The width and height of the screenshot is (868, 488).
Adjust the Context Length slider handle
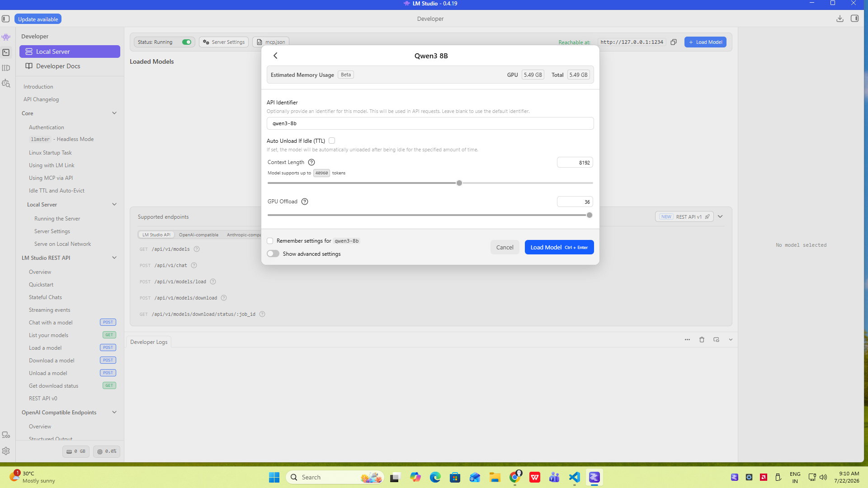(x=459, y=183)
